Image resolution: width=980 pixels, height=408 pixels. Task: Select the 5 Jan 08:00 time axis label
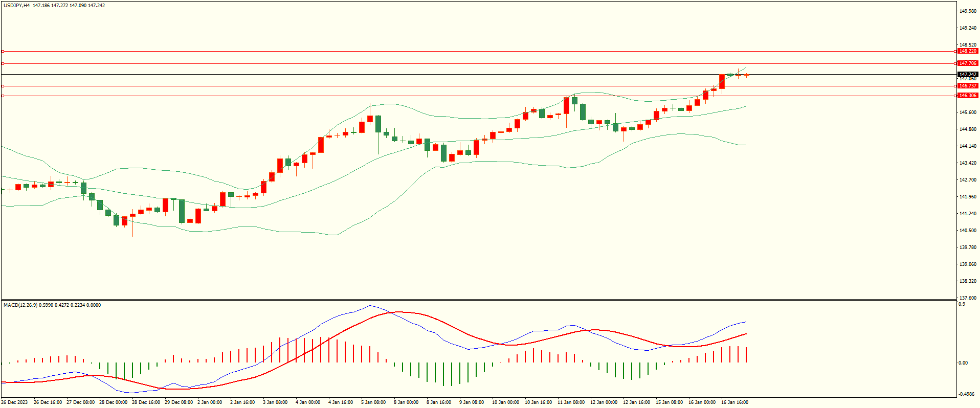(373, 402)
